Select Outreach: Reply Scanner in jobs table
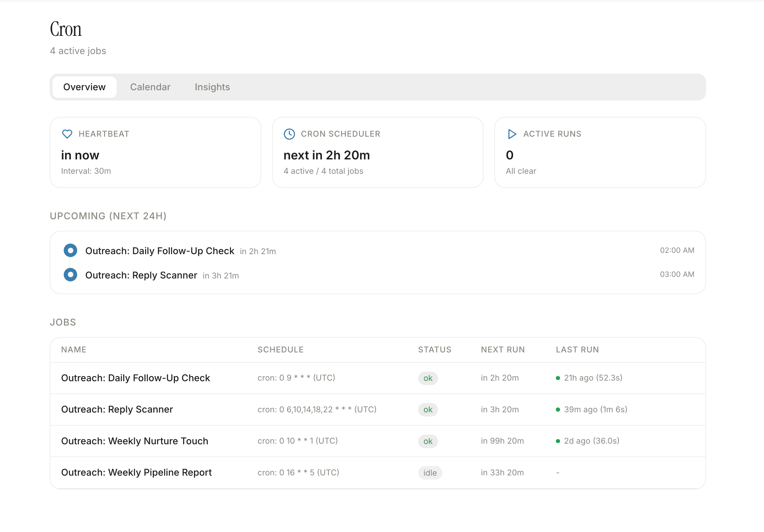764x532 pixels. point(117,410)
